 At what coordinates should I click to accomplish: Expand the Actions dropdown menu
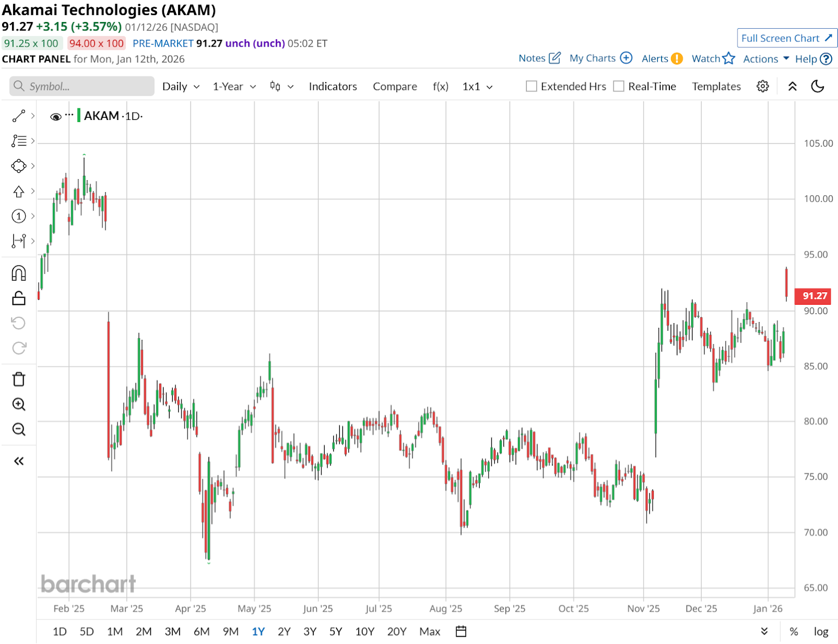[766, 59]
